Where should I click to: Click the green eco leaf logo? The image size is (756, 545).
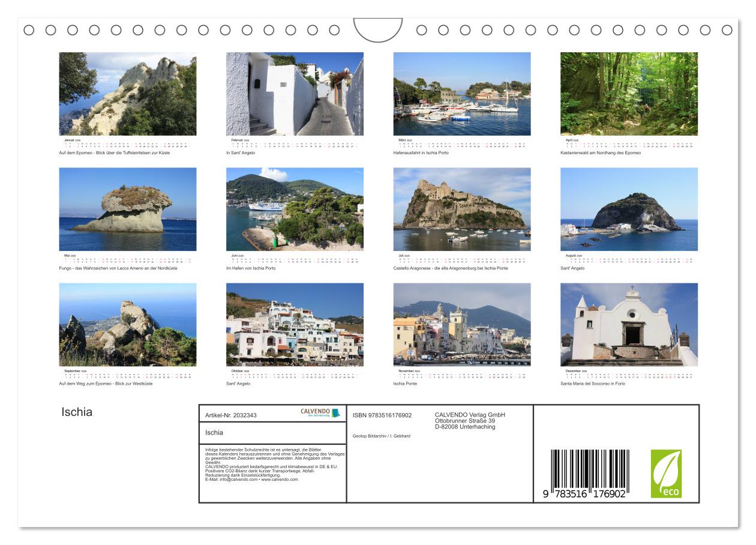[x=666, y=474]
